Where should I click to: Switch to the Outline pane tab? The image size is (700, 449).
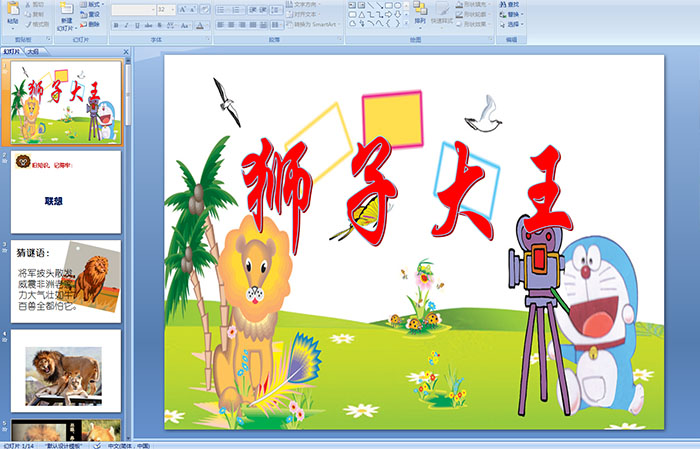coord(33,51)
